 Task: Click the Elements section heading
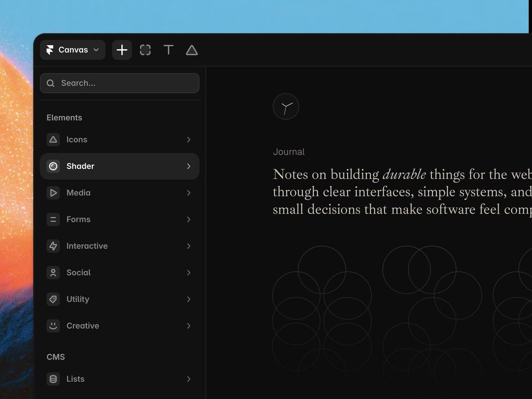coord(64,117)
